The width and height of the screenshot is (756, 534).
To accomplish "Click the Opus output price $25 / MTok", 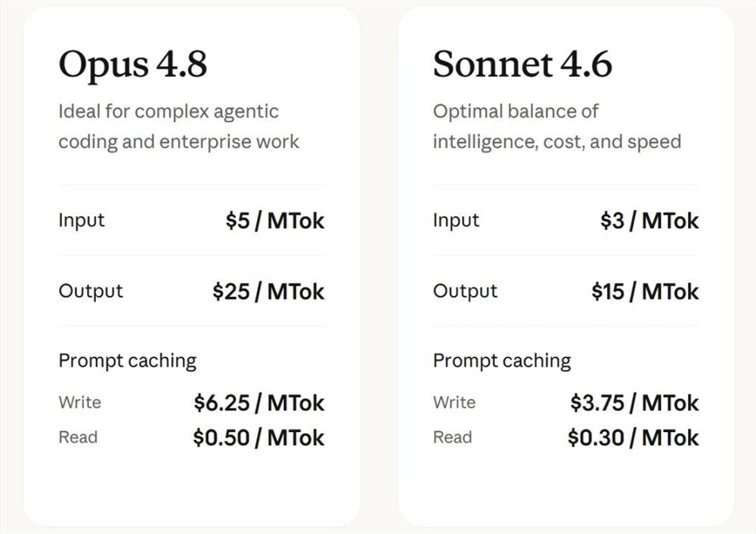I will (x=268, y=292).
